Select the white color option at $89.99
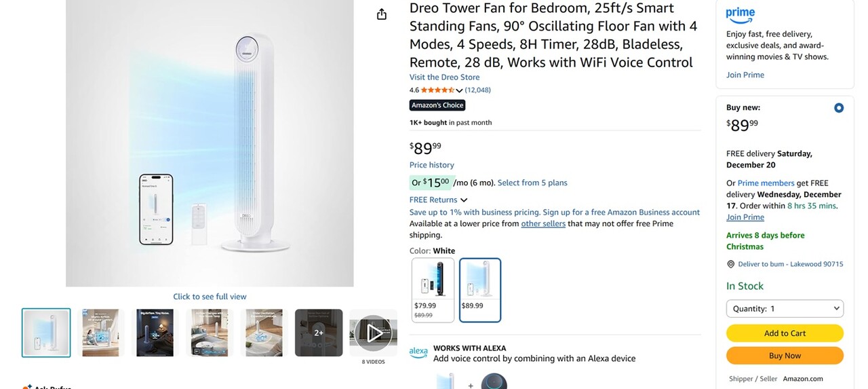Viewport: 868px width, 389px height. pyautogui.click(x=480, y=290)
